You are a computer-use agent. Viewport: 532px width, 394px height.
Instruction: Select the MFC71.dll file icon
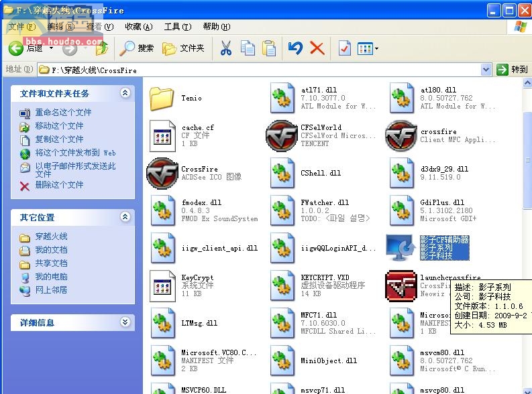(282, 323)
